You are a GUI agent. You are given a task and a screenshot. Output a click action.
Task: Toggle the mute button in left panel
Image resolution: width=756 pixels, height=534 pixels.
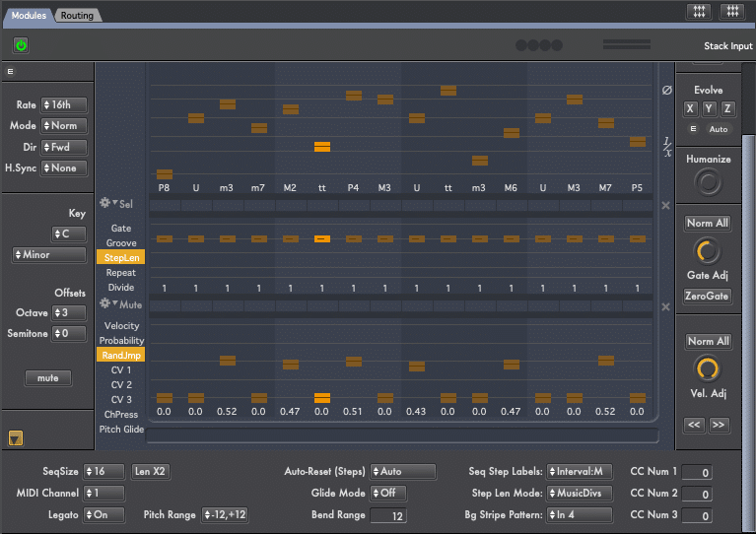pos(48,378)
